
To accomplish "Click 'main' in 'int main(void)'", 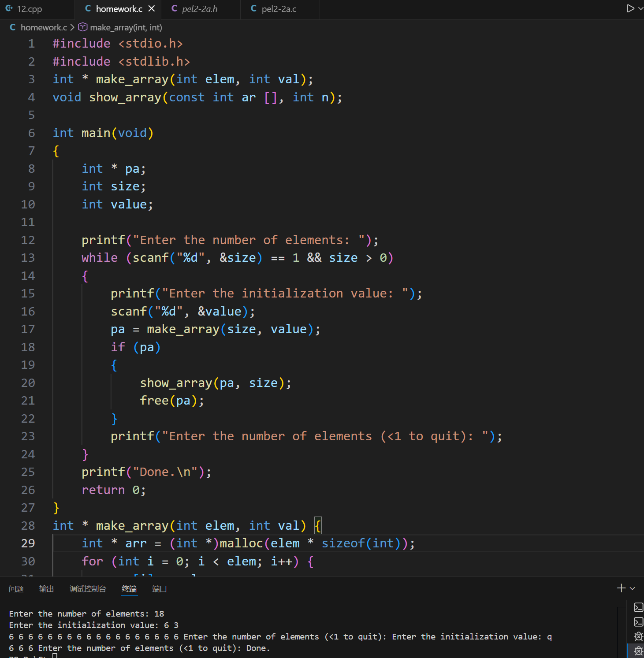I will tap(96, 133).
